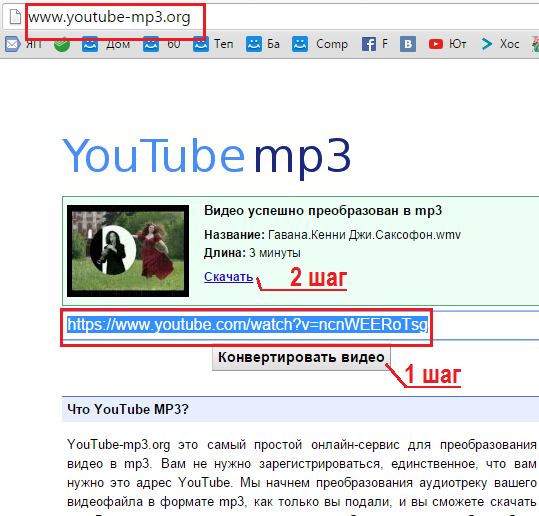Click the Что YouTube MP3? heading

[128, 409]
